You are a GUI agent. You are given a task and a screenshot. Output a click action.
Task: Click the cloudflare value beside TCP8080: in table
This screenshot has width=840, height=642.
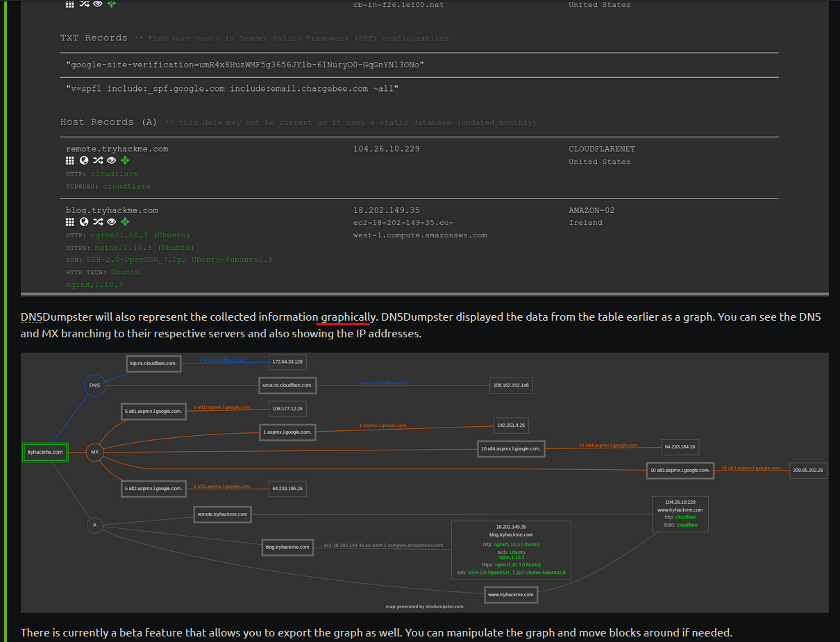coord(127,186)
